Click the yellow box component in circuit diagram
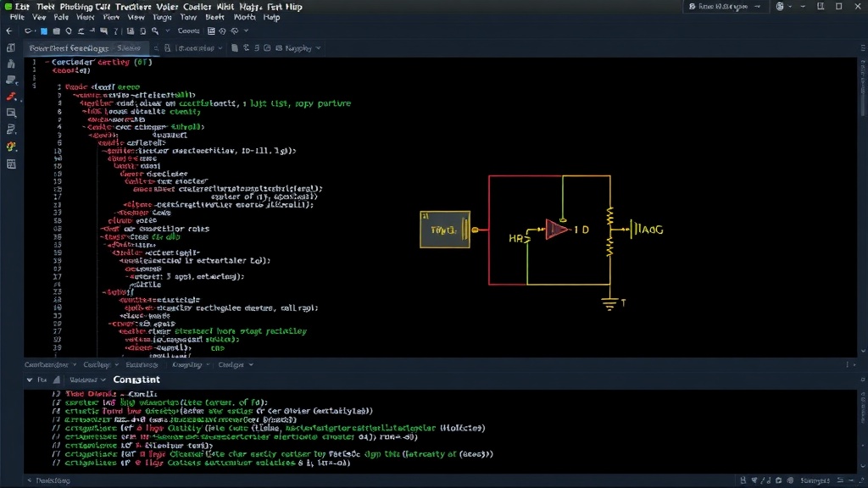 [445, 229]
